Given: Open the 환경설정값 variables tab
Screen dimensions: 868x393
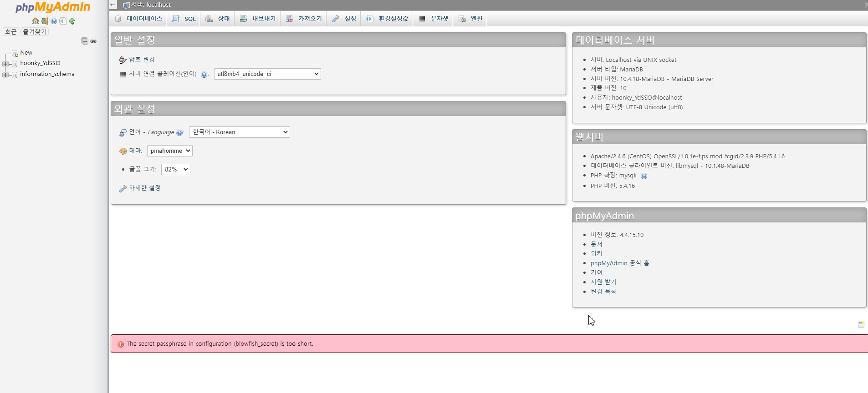Looking at the screenshot, I should [387, 19].
